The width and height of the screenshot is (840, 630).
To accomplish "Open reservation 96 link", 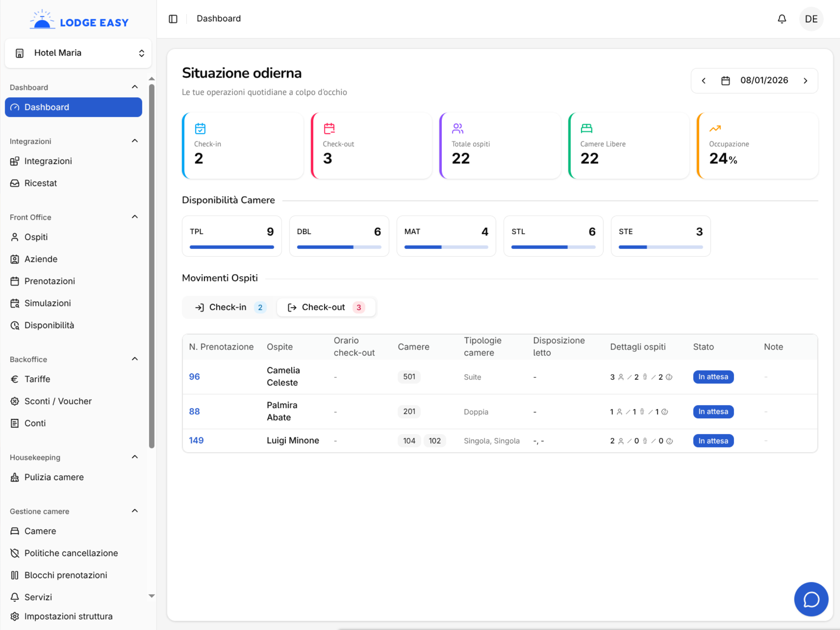I will tap(195, 376).
